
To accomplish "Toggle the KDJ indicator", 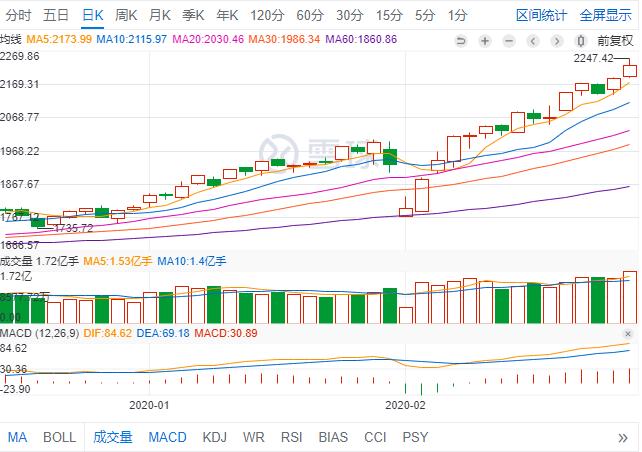I will [215, 437].
